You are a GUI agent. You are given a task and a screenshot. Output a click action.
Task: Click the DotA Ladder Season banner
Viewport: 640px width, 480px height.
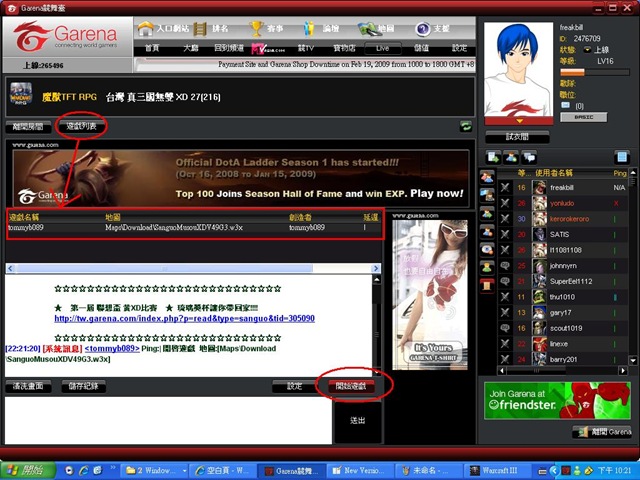pyautogui.click(x=241, y=178)
